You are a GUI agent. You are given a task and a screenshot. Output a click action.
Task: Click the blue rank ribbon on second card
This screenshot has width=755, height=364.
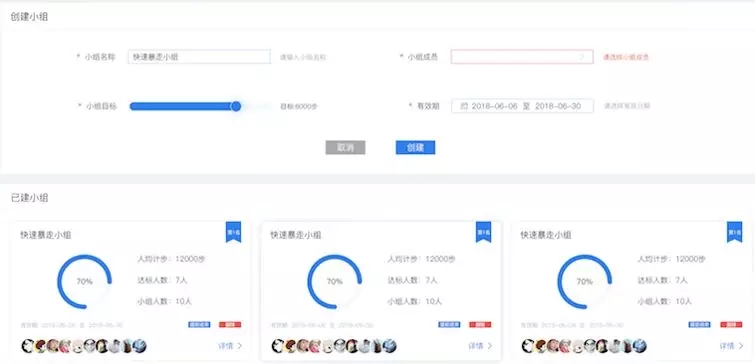pos(483,232)
